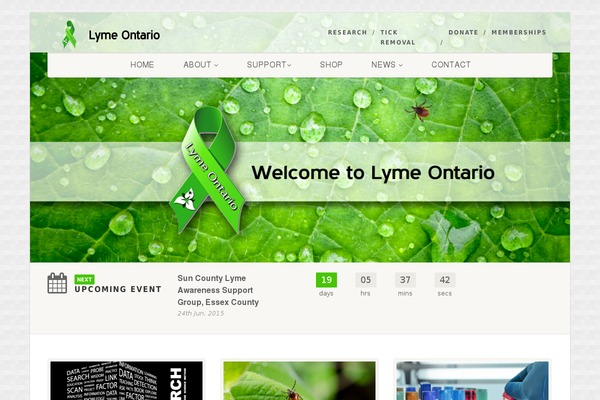
Task: Open the Donate link
Action: point(463,33)
